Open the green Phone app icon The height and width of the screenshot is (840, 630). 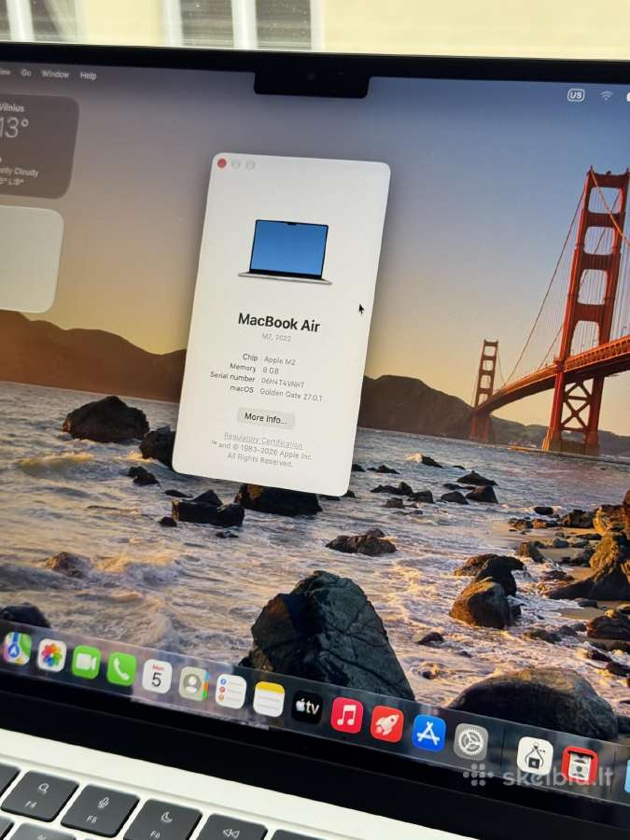click(121, 669)
